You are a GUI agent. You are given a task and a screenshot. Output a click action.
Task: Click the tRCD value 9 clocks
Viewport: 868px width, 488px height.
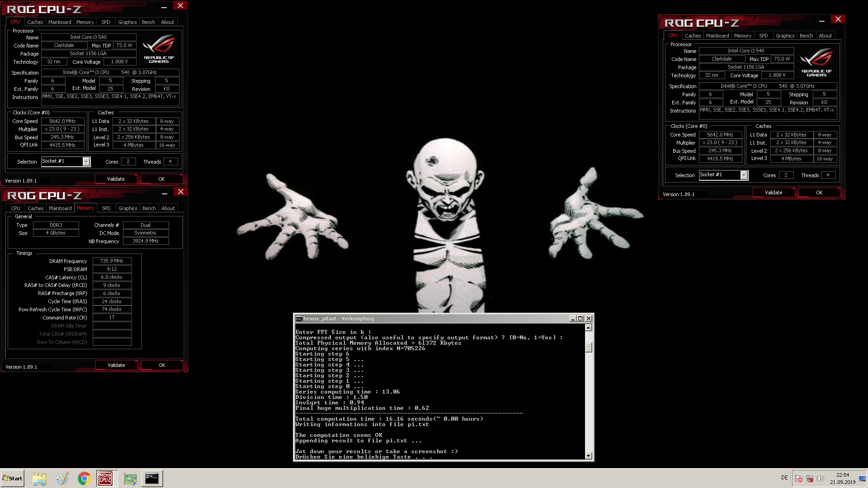[x=112, y=286]
